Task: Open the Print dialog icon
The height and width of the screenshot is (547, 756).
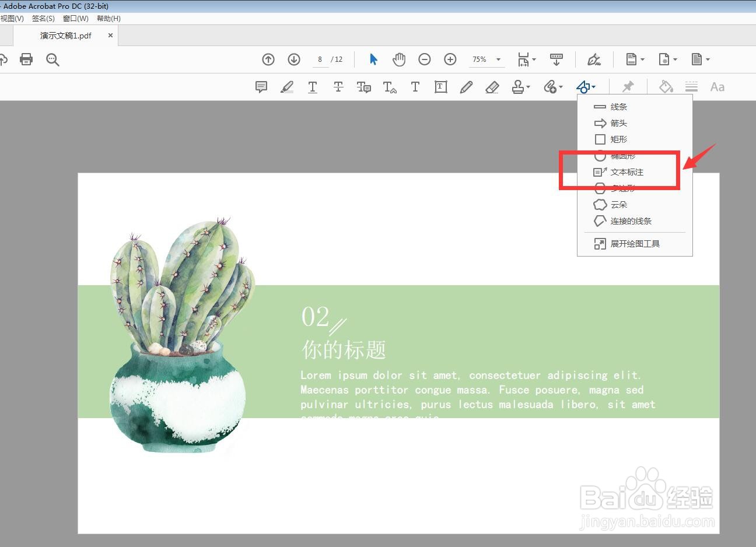Action: pos(26,59)
